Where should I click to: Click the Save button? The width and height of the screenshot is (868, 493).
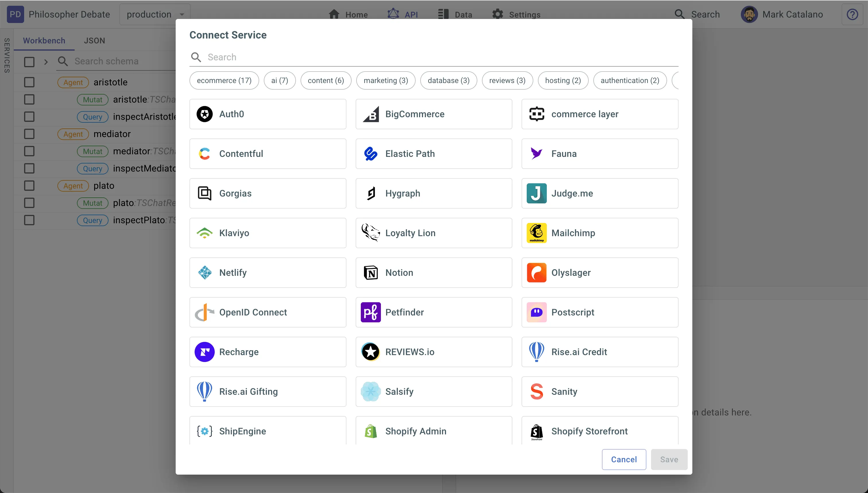coord(669,459)
